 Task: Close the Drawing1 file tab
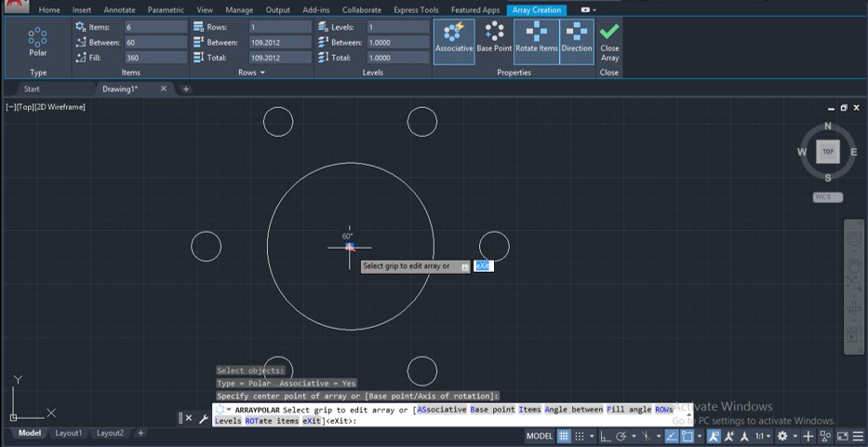tap(164, 88)
